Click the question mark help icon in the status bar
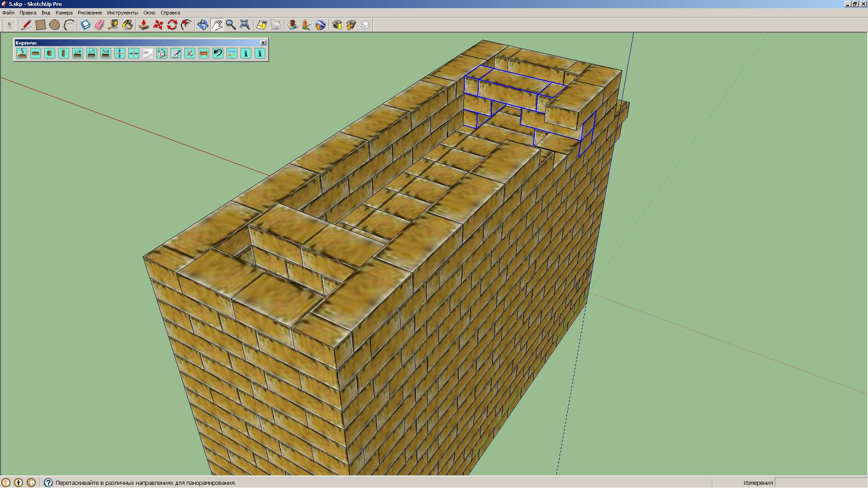868x488 pixels. click(48, 483)
